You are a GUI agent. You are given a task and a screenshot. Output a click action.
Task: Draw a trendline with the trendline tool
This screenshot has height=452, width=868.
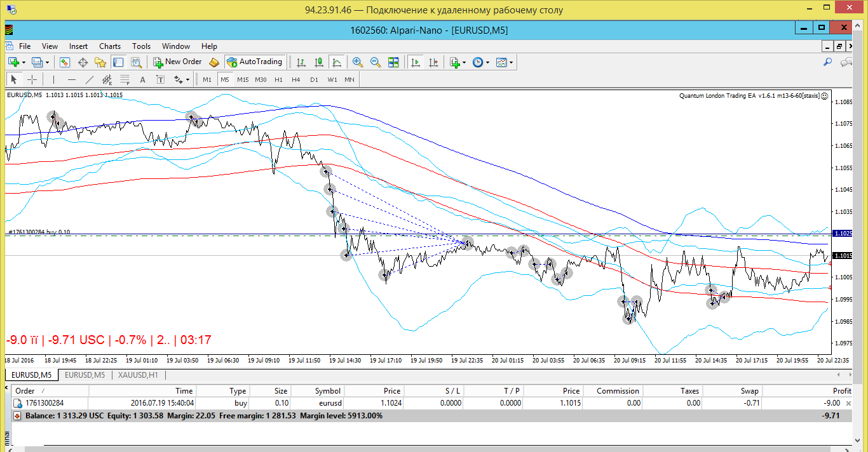click(x=90, y=79)
